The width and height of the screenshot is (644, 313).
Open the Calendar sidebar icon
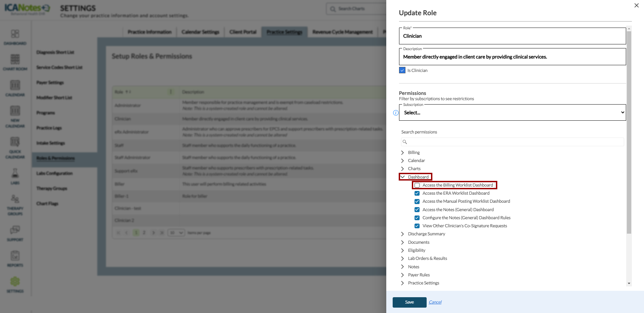[15, 85]
